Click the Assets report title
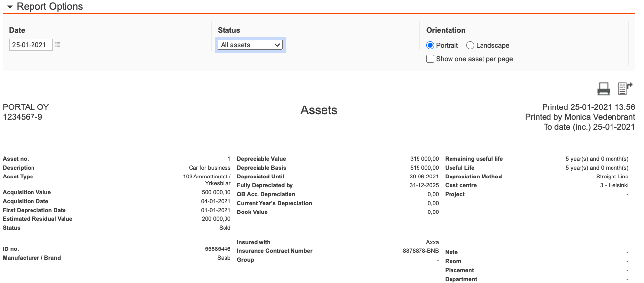The width and height of the screenshot is (644, 283). tap(319, 110)
